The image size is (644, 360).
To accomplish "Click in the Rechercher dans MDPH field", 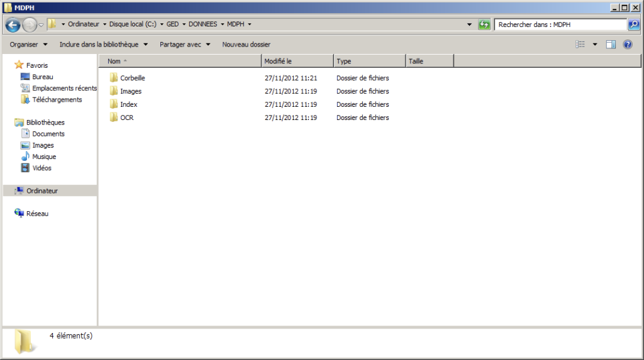I will click(x=560, y=25).
